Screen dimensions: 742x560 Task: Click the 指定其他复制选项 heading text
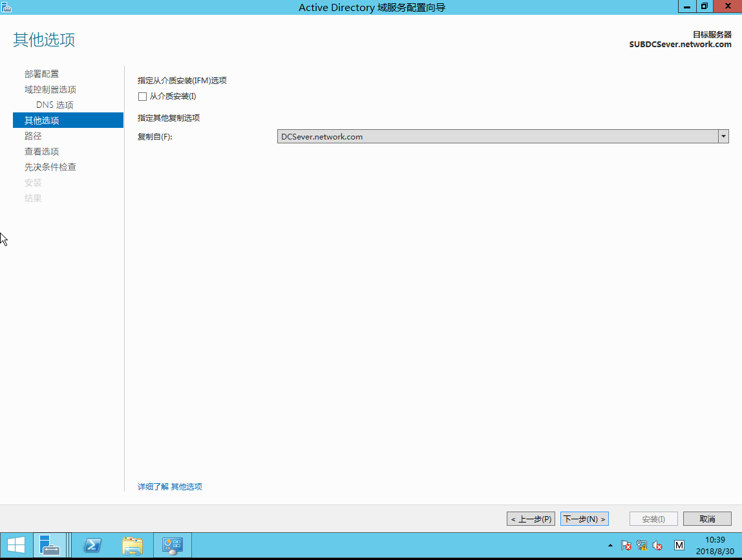[169, 118]
